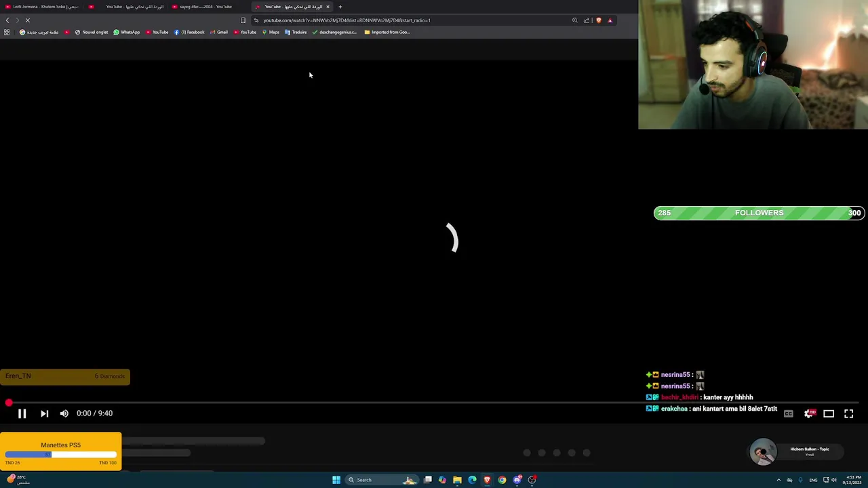Image resolution: width=868 pixels, height=488 pixels.
Task: Open ENG language input switcher
Action: tap(813, 480)
